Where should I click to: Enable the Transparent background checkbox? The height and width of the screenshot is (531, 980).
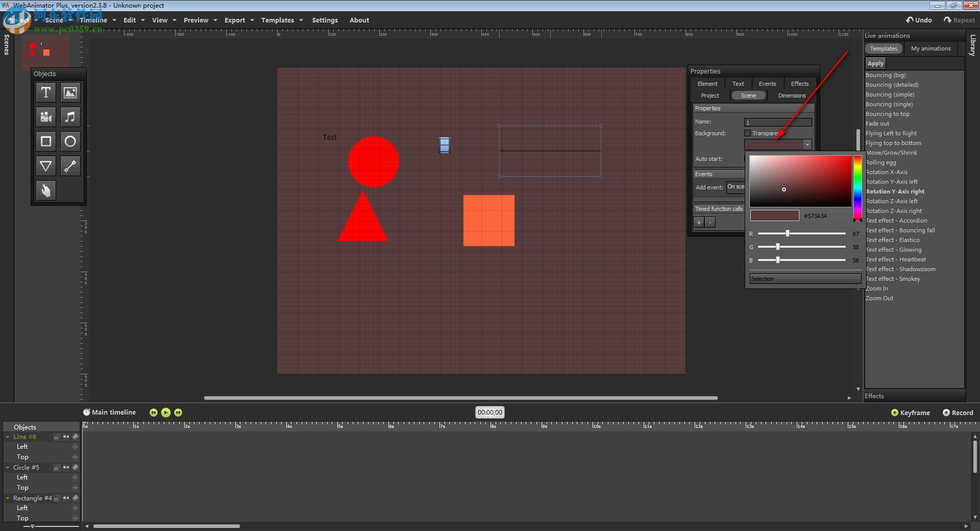click(748, 133)
